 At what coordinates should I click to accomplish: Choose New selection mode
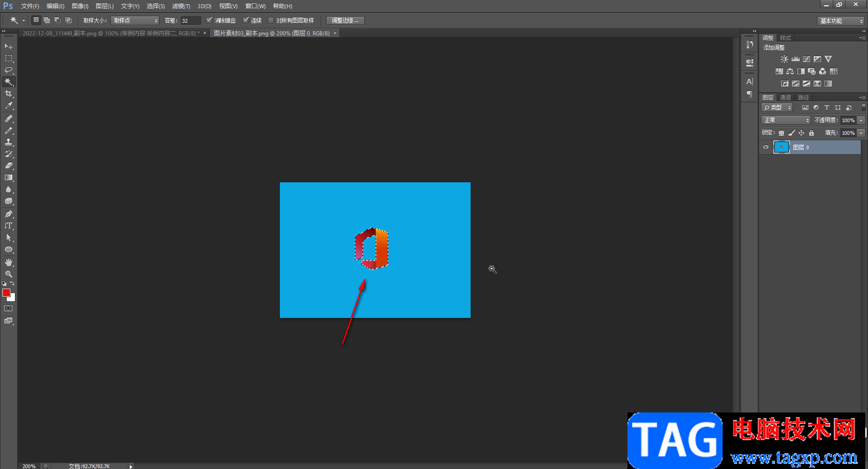pyautogui.click(x=36, y=20)
